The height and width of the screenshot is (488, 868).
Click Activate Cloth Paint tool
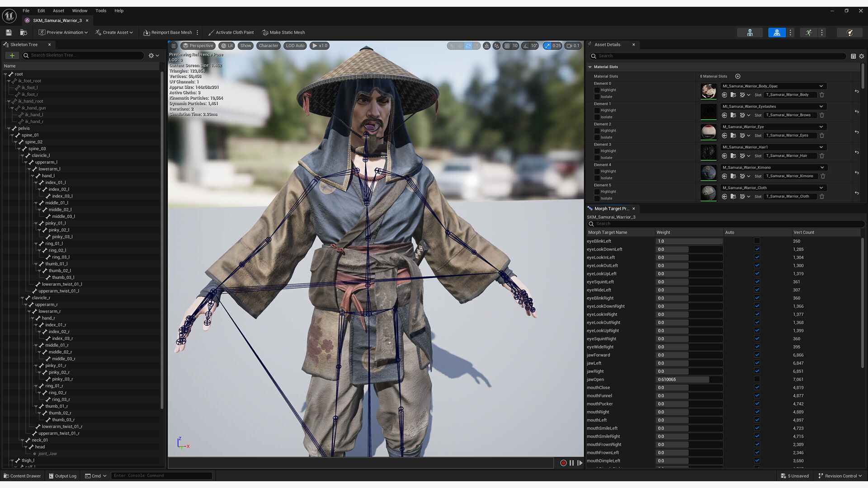tap(231, 33)
